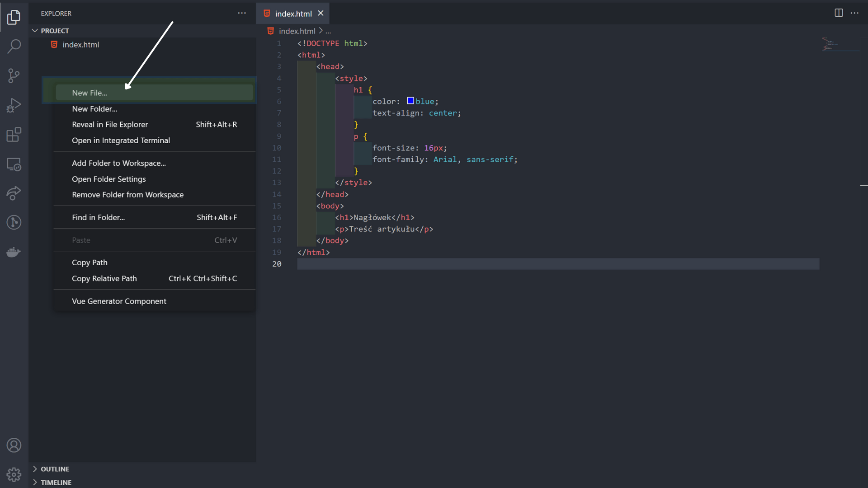Click the Source Control icon
The width and height of the screenshot is (868, 488).
[14, 75]
